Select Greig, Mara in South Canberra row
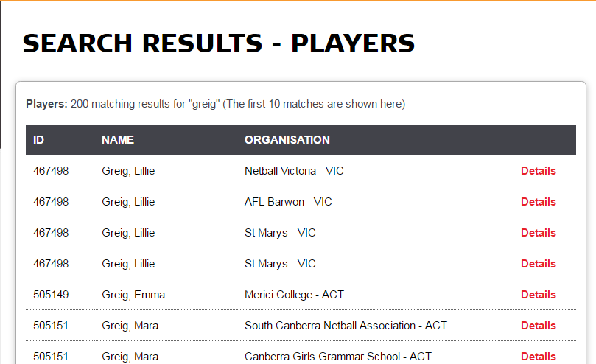 click(x=130, y=326)
